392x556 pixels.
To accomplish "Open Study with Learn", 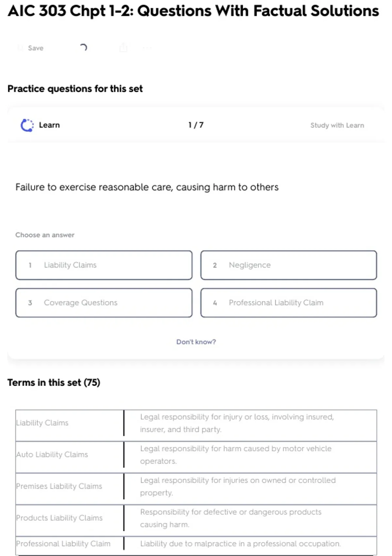I will pos(337,125).
